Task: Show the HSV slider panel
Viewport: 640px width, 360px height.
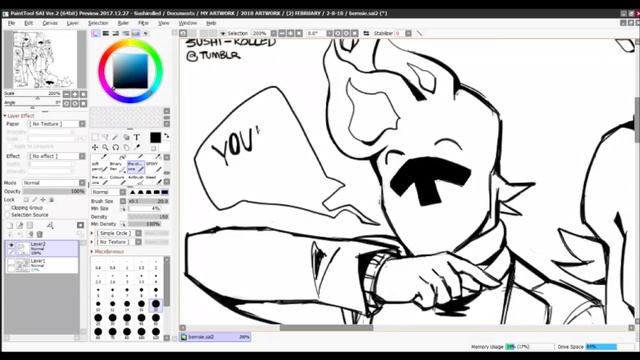Action: [116, 33]
